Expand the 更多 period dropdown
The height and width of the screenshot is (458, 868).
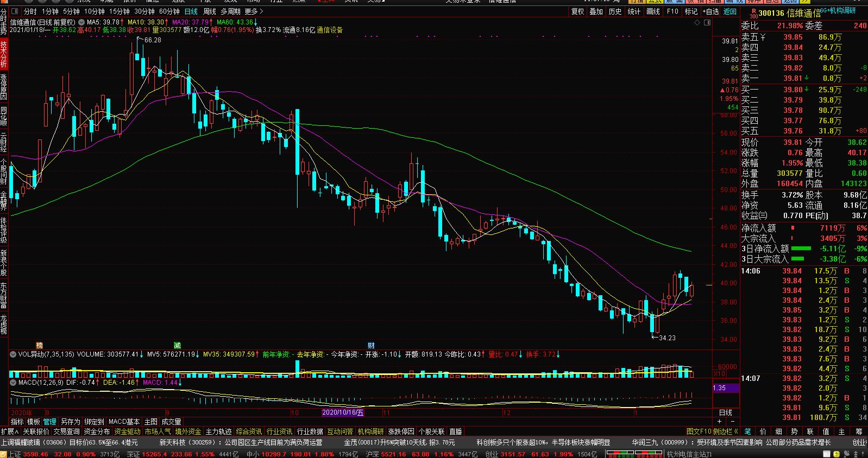(254, 11)
